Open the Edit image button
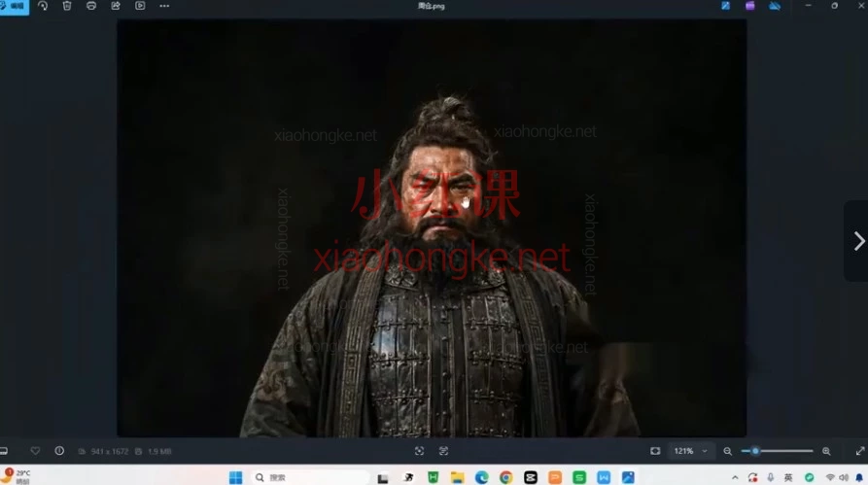The image size is (868, 485). pos(14,6)
